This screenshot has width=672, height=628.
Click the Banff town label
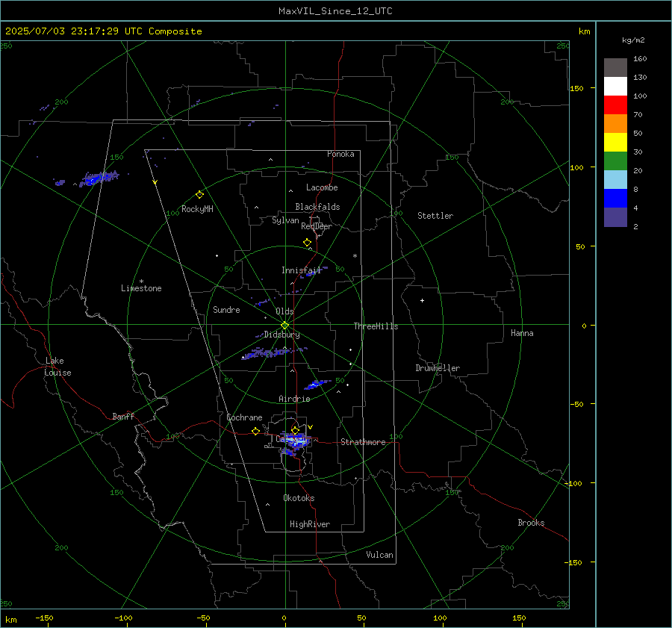123,416
